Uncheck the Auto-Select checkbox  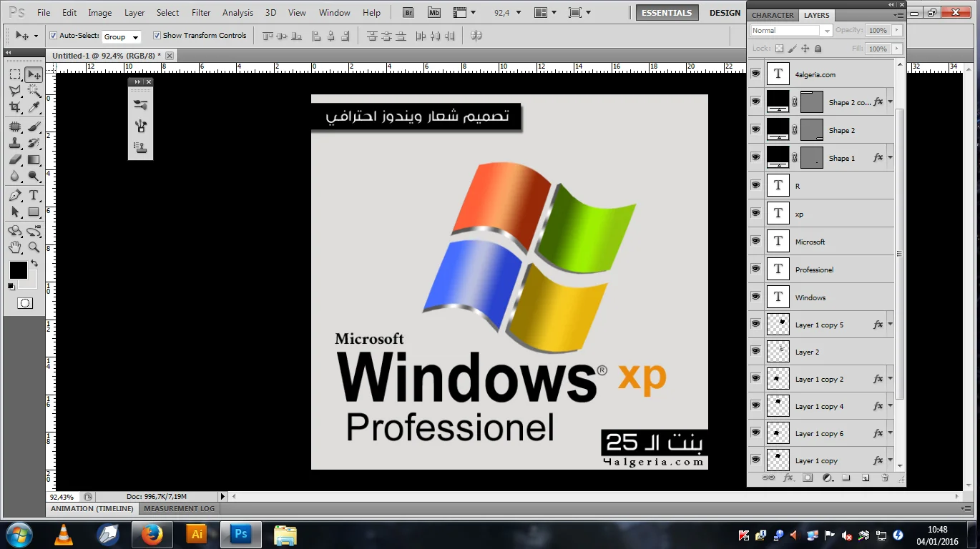54,36
